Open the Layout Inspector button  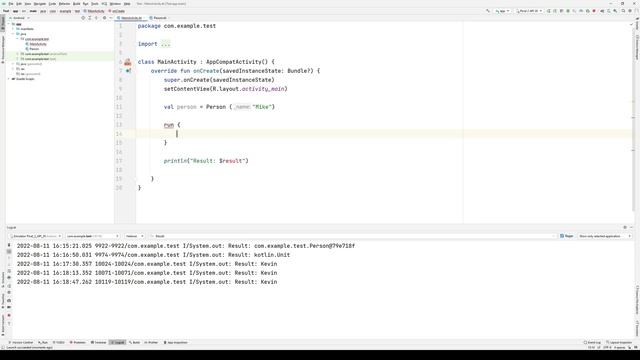click(619, 342)
